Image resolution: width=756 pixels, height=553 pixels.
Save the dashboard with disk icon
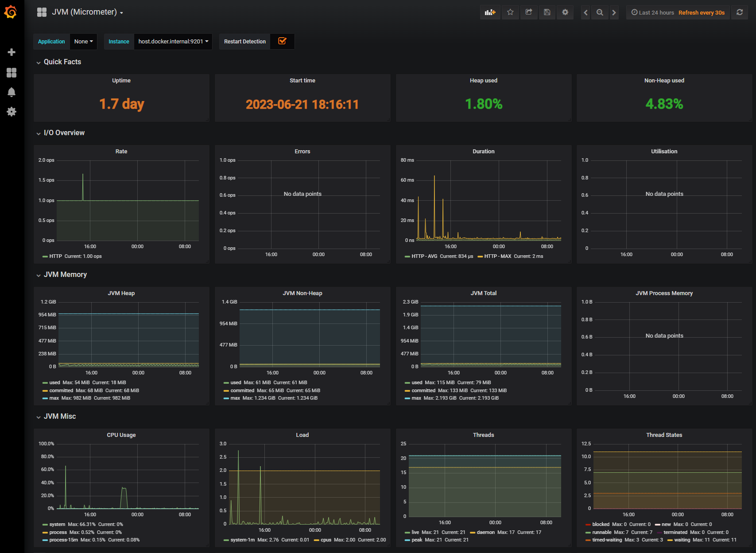[547, 12]
